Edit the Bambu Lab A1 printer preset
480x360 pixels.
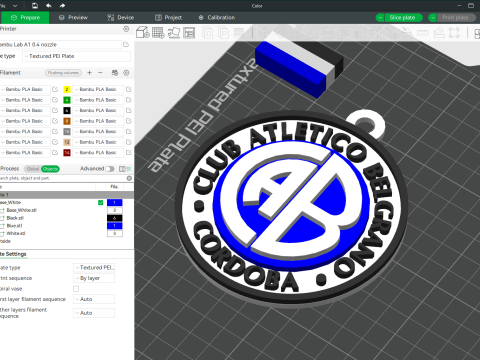pyautogui.click(x=126, y=44)
